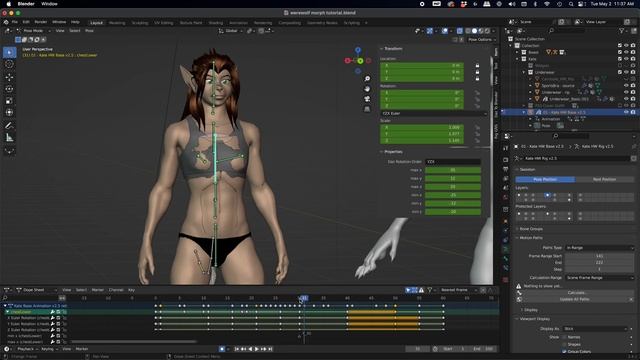
Task: Open the Paths Type dropdown
Action: click(599, 248)
